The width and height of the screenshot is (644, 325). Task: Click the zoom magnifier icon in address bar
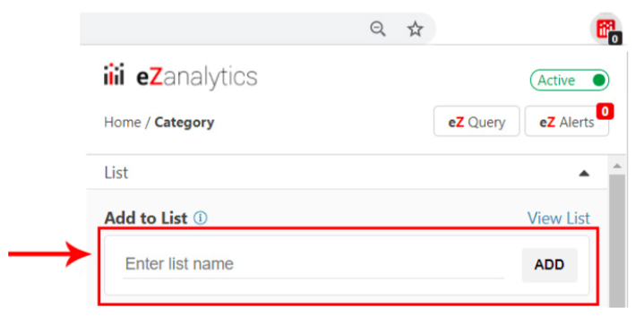[377, 29]
